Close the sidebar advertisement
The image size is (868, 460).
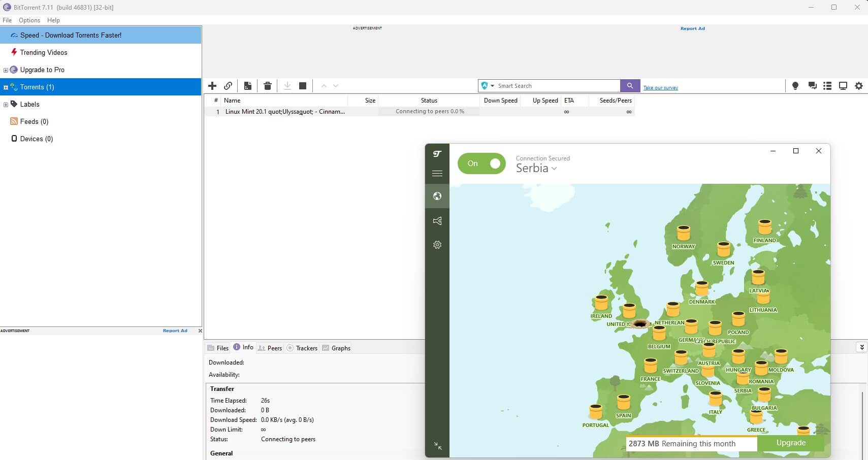click(200, 331)
